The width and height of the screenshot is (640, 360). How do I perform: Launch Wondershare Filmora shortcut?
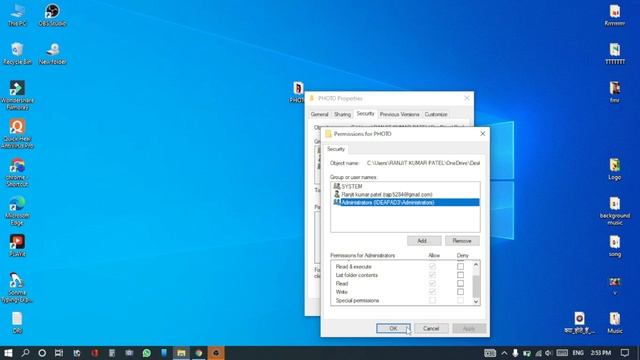coord(17,95)
